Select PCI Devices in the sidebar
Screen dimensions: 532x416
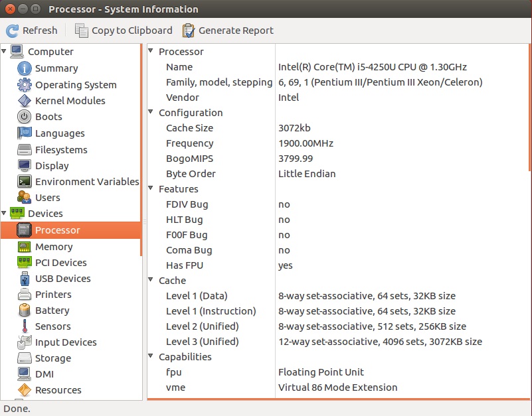(61, 263)
